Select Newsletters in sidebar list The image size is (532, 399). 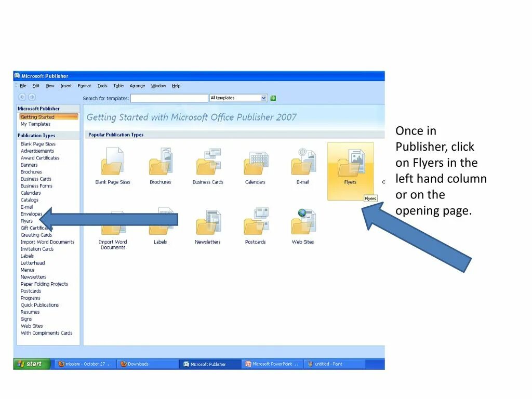(33, 277)
